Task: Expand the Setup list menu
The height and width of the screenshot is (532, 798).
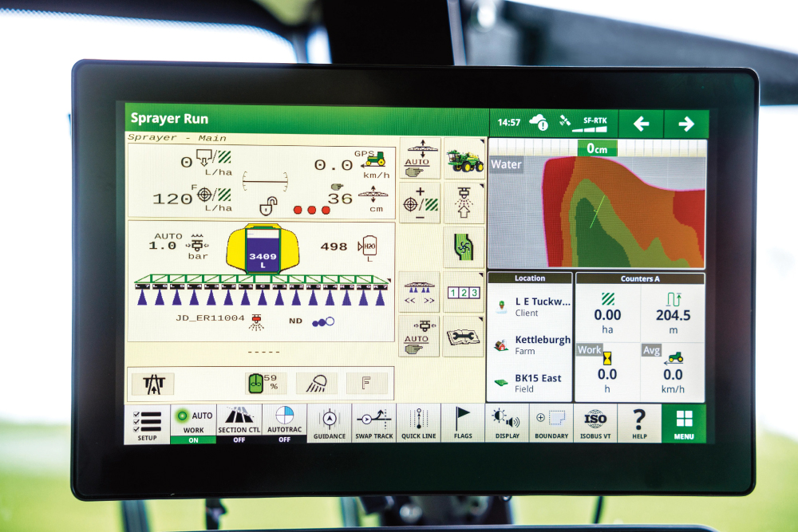Action: click(147, 423)
